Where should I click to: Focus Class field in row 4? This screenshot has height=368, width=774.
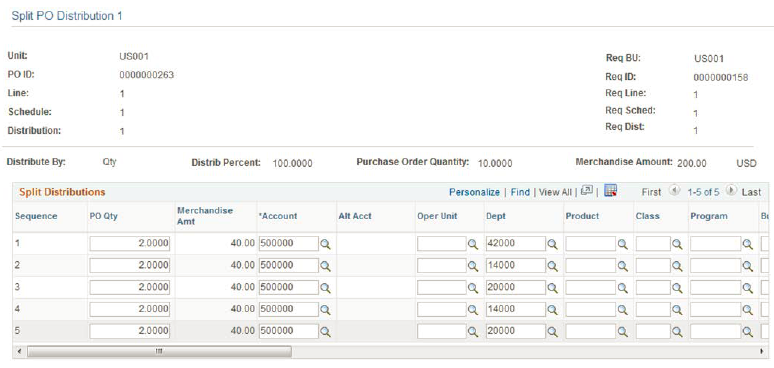[x=654, y=309]
